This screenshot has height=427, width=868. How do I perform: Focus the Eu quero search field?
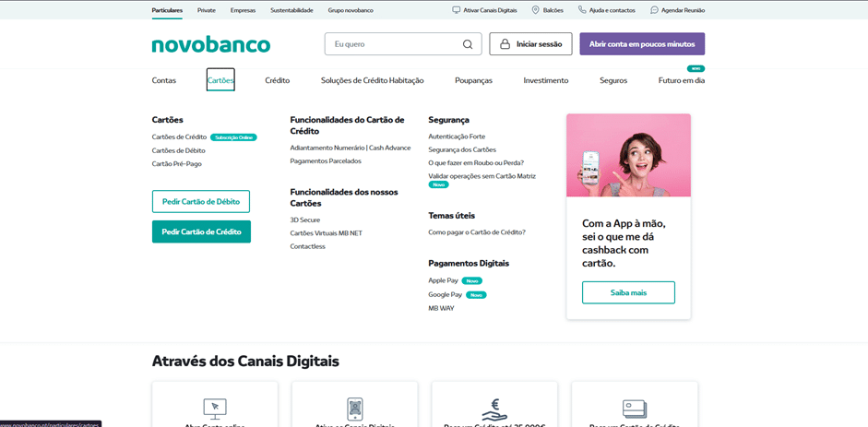tap(395, 44)
